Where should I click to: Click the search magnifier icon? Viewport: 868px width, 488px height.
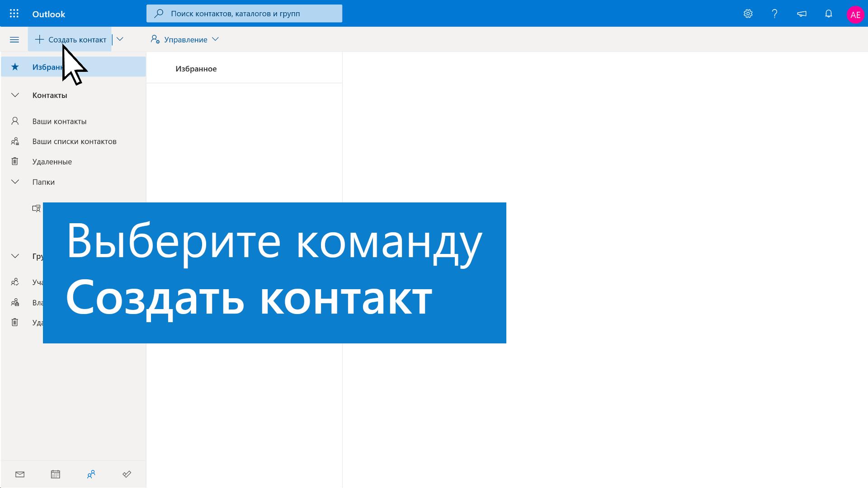[159, 14]
